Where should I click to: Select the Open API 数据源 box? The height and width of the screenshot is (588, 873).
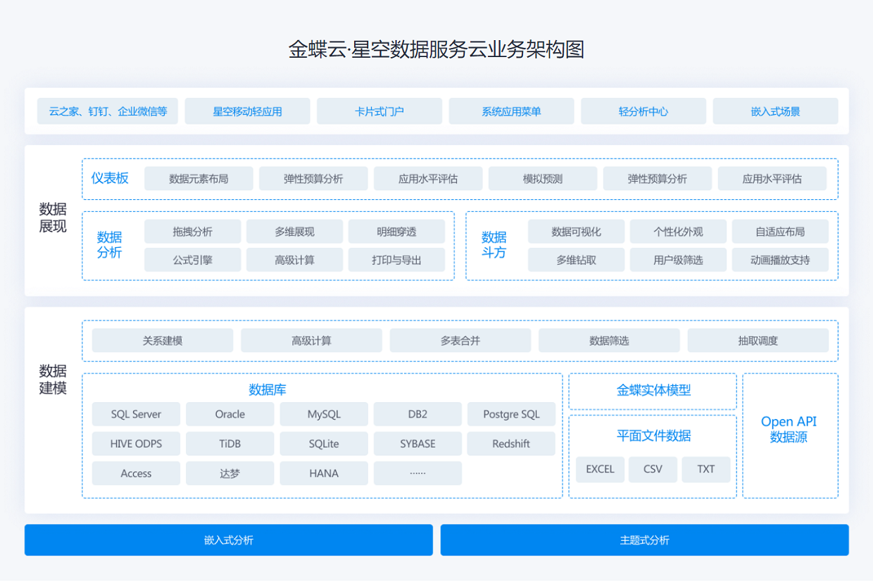[790, 435]
